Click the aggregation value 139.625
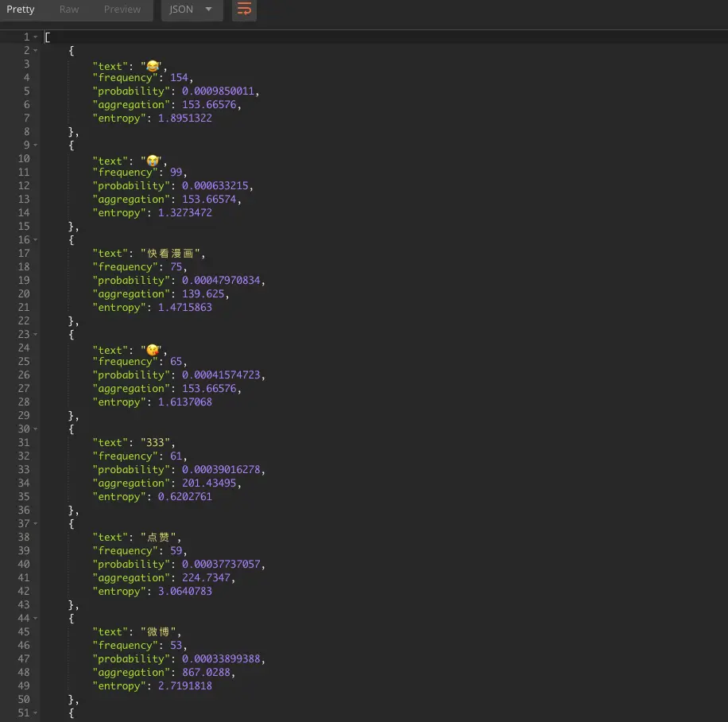This screenshot has width=728, height=722. [203, 293]
